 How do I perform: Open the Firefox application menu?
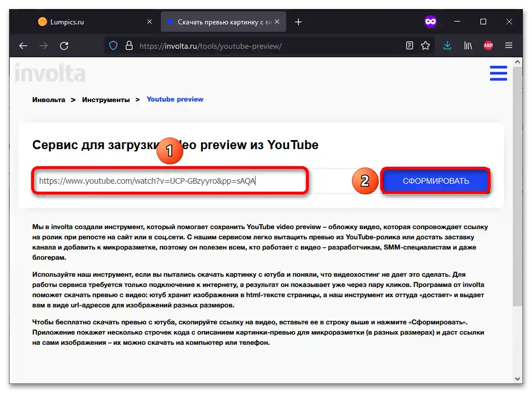click(x=509, y=45)
